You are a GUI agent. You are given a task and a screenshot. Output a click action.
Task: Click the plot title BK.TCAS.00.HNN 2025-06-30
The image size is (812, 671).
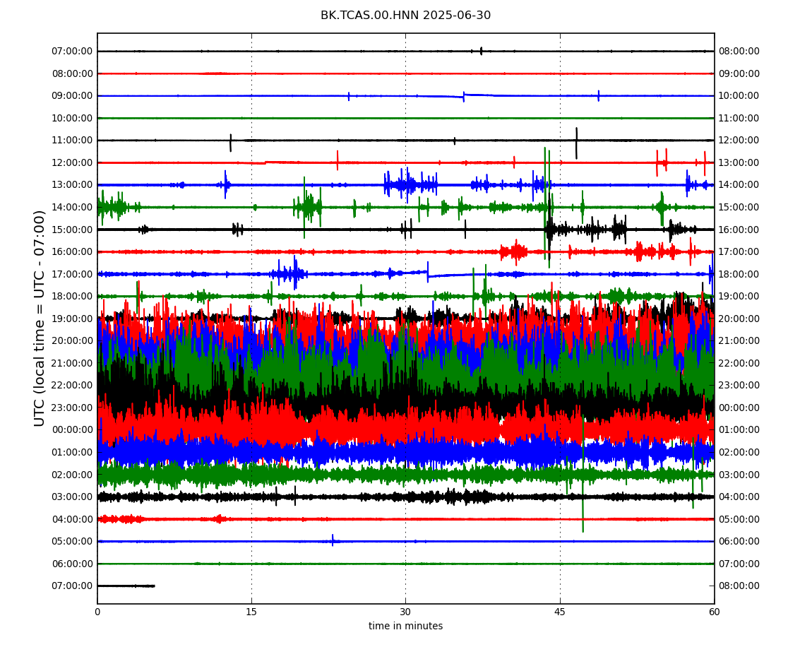pos(405,15)
